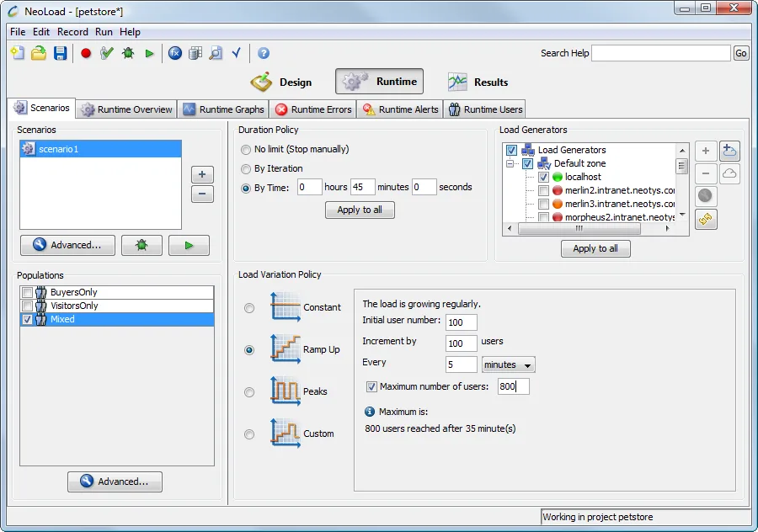Click the Load Generators vertical scrollbar thumb
Screen dimensions: 758x532
point(681,166)
